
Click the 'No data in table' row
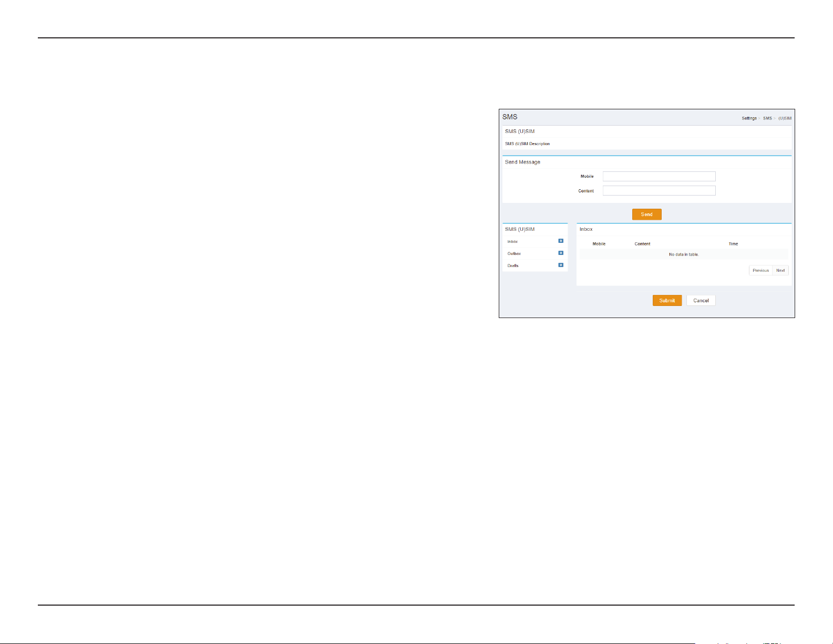[684, 254]
